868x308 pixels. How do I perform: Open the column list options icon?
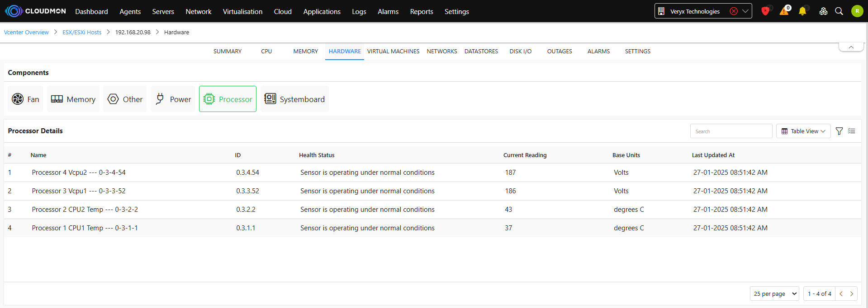tap(852, 131)
